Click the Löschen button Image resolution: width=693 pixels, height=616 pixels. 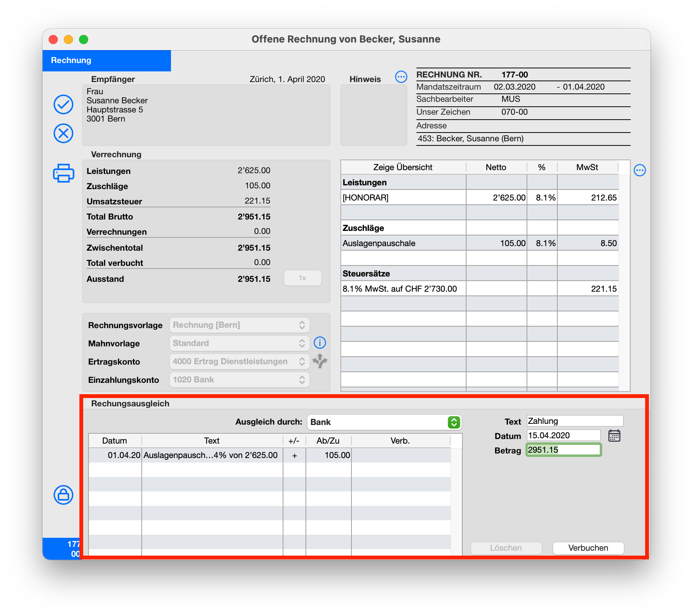506,548
